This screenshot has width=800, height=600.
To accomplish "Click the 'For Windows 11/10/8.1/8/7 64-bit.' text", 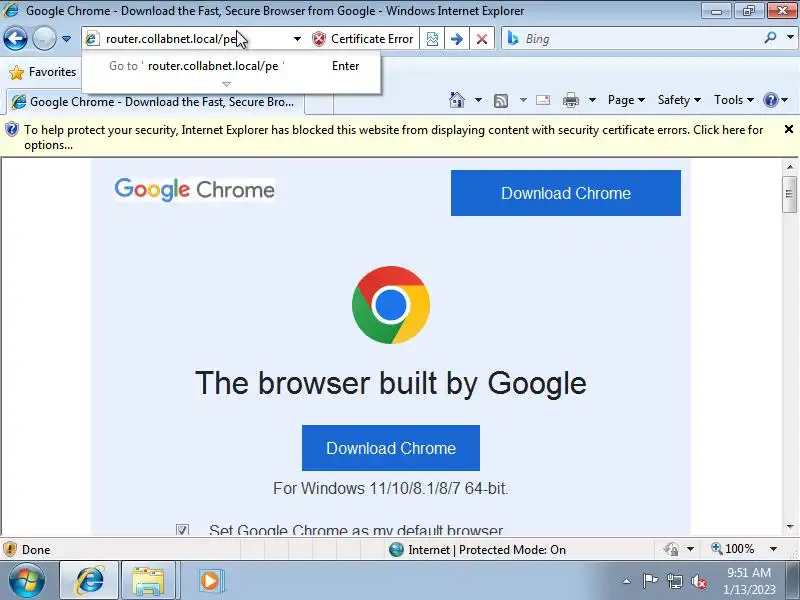I will click(391, 488).
